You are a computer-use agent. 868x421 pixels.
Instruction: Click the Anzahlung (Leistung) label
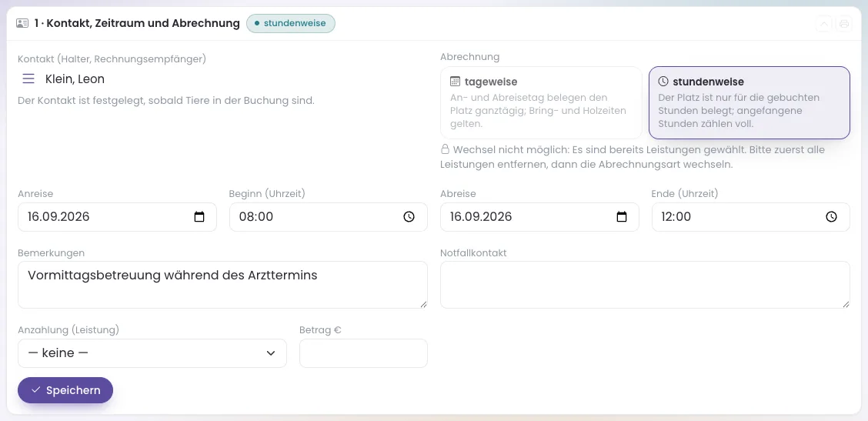[x=68, y=330]
